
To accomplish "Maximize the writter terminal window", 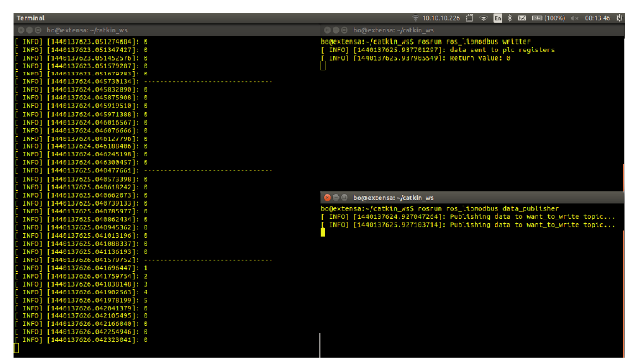I will [344, 30].
